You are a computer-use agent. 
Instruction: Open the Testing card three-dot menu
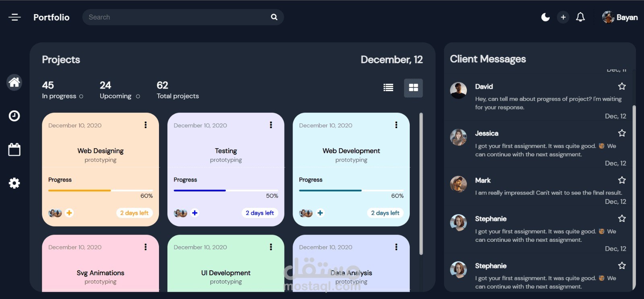(x=271, y=125)
